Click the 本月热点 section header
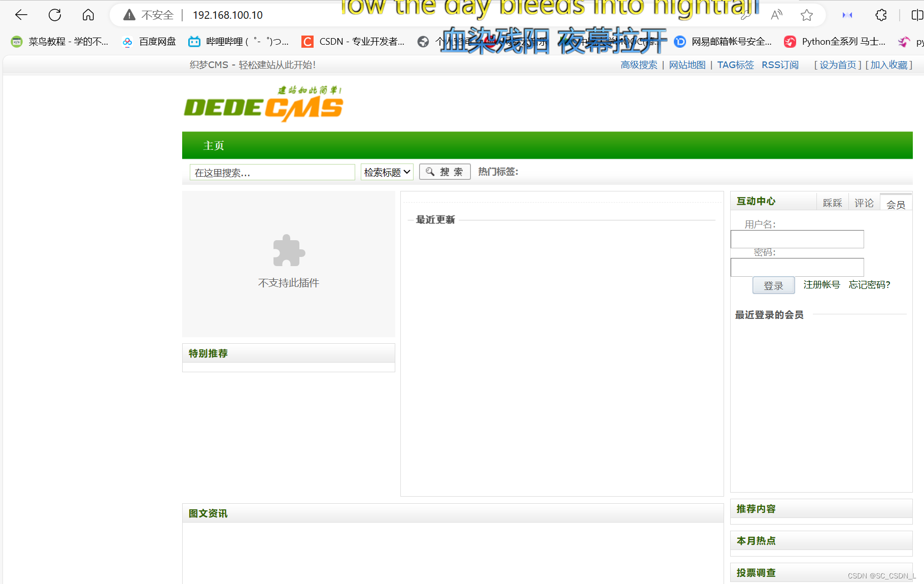Image resolution: width=924 pixels, height=584 pixels. pos(821,541)
